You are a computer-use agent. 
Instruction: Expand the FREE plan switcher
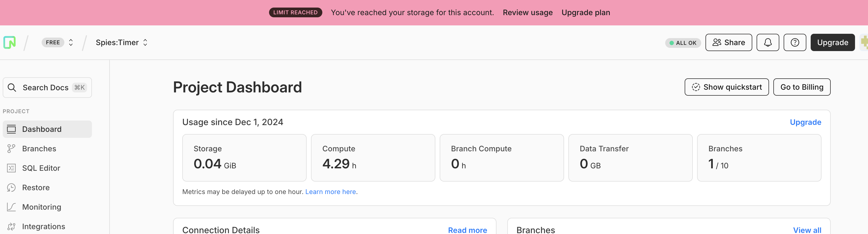(70, 42)
